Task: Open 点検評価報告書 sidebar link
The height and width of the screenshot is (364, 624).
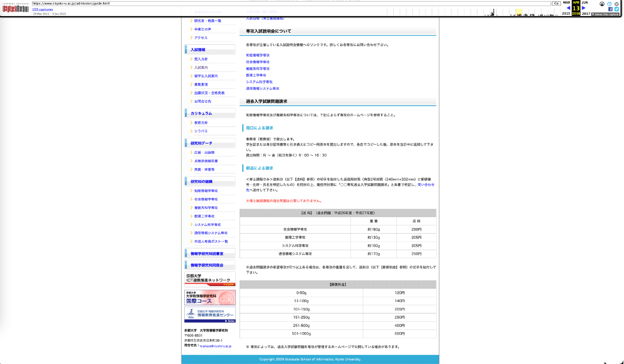Action: (206, 161)
